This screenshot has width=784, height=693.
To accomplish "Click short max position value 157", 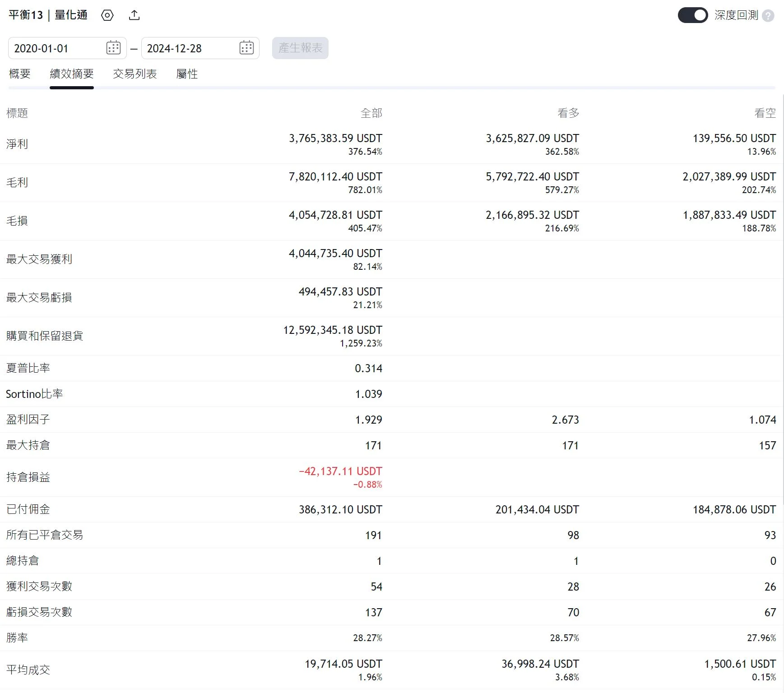I will coord(767,446).
